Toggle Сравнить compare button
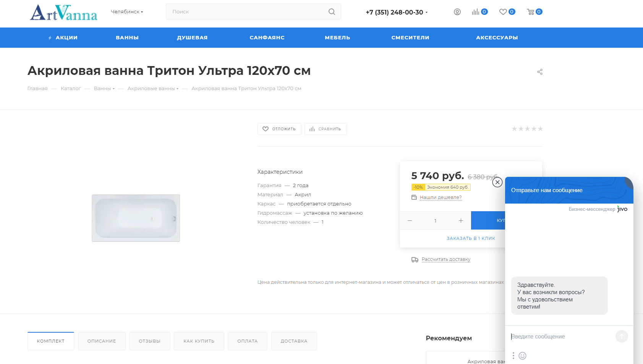This screenshot has height=364, width=643. point(326,129)
